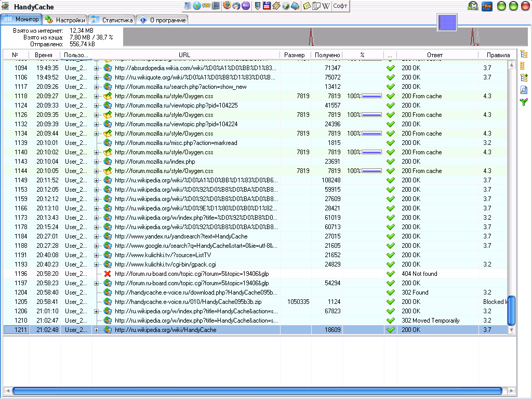Click the yellow notepad icon in the toolbar

(x=307, y=5)
